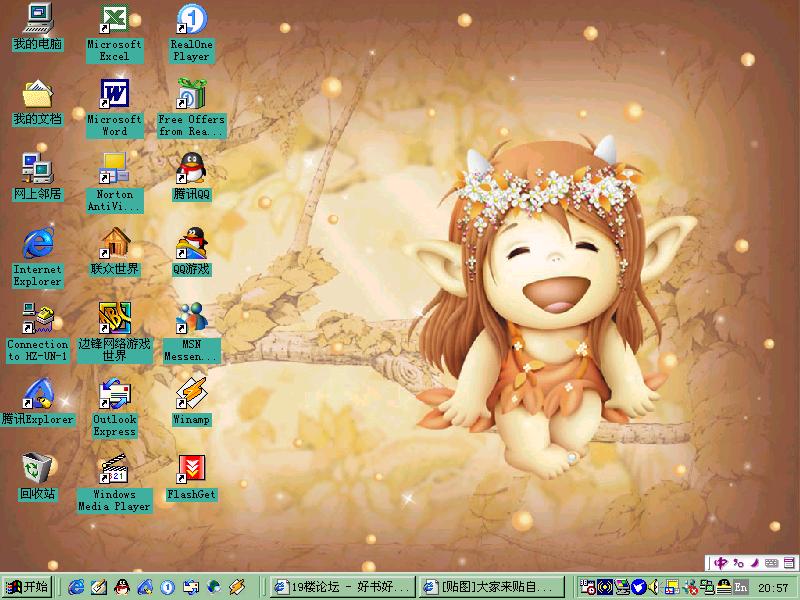Switch to 19楼论坛 taskbar window
Viewport: 800px width, 600px height.
[x=343, y=587]
